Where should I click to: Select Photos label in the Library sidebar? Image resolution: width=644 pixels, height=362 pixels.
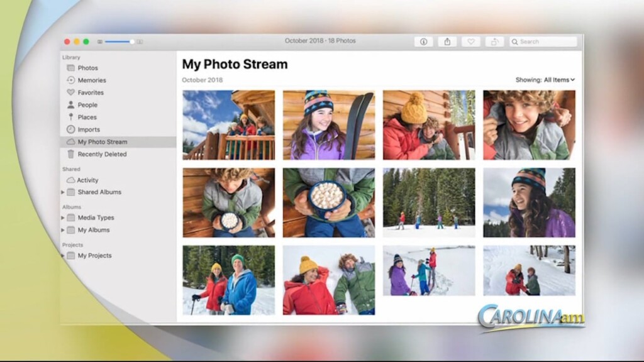point(88,68)
